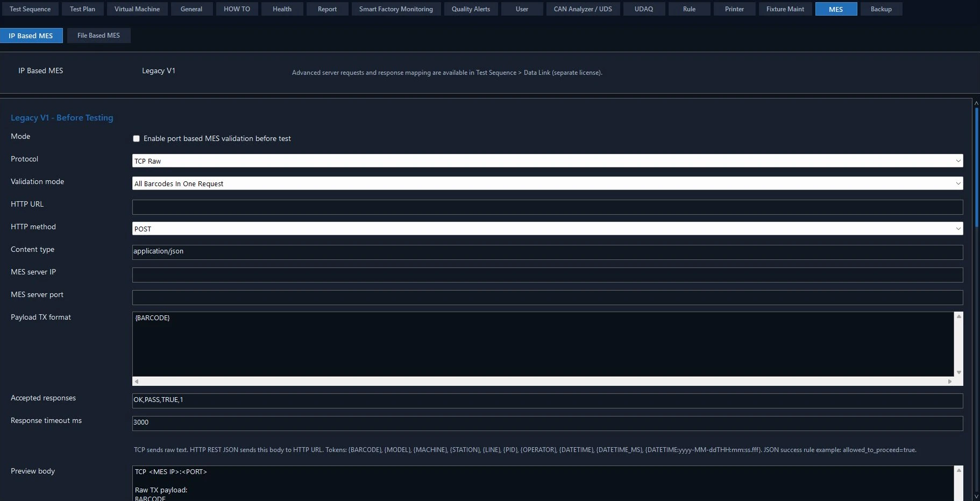Open the General tab
The height and width of the screenshot is (501, 980).
point(191,9)
